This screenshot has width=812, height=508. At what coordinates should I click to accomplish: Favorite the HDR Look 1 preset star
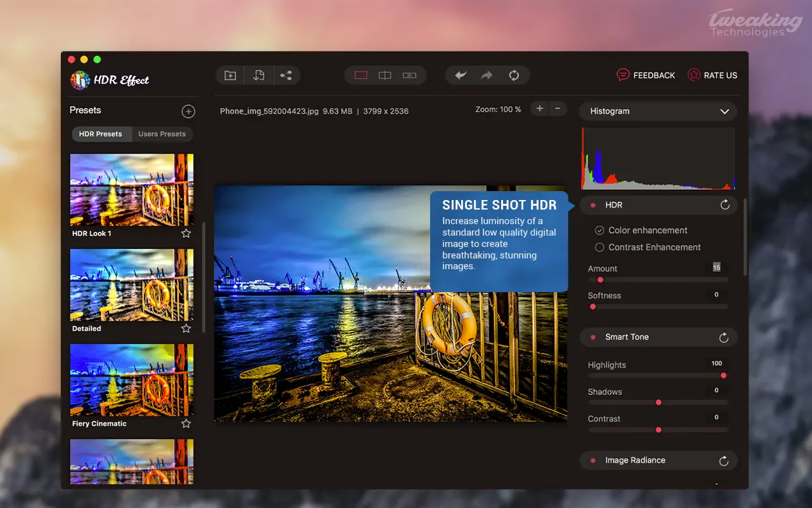click(x=186, y=234)
